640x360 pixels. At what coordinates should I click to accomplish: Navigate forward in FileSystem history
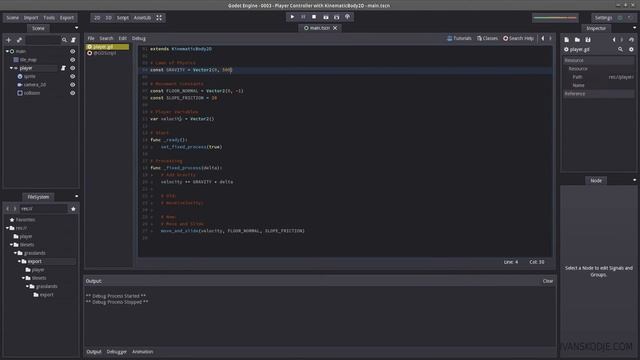coord(15,209)
